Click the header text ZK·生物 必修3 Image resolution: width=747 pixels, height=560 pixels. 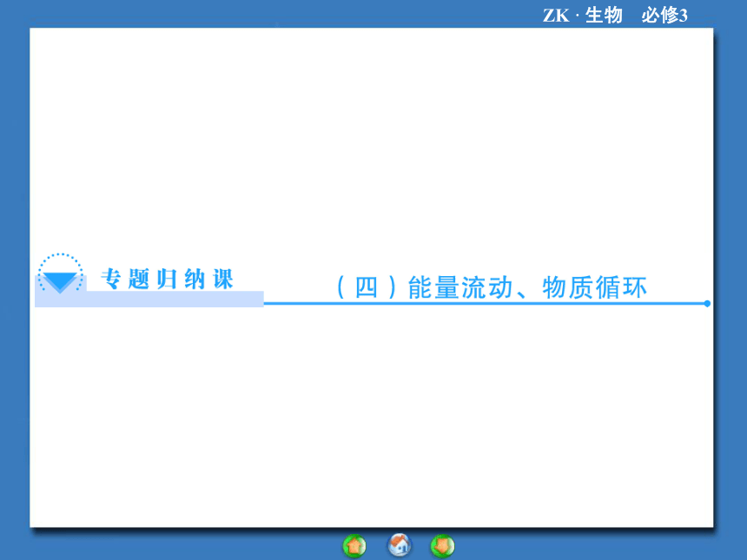(615, 16)
